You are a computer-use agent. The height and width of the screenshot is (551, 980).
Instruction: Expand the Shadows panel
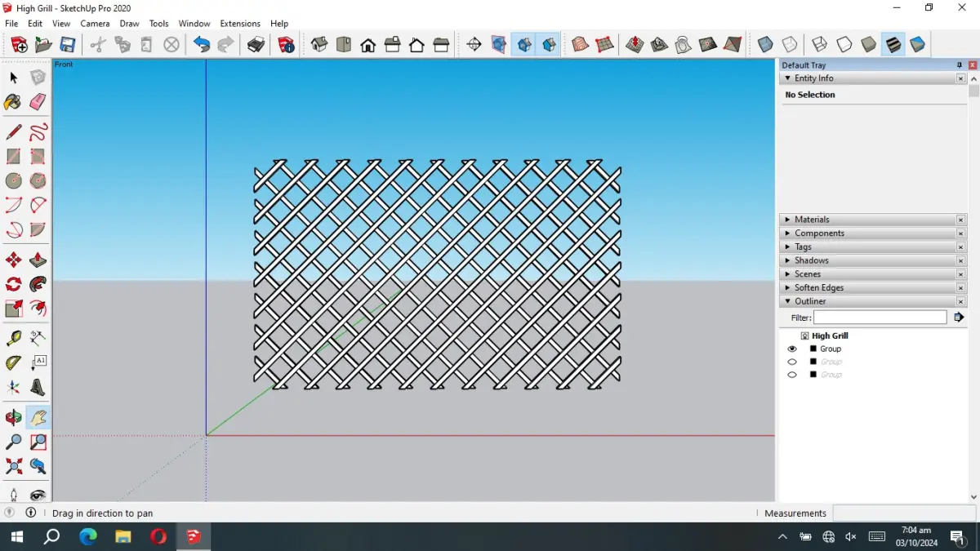(x=787, y=260)
